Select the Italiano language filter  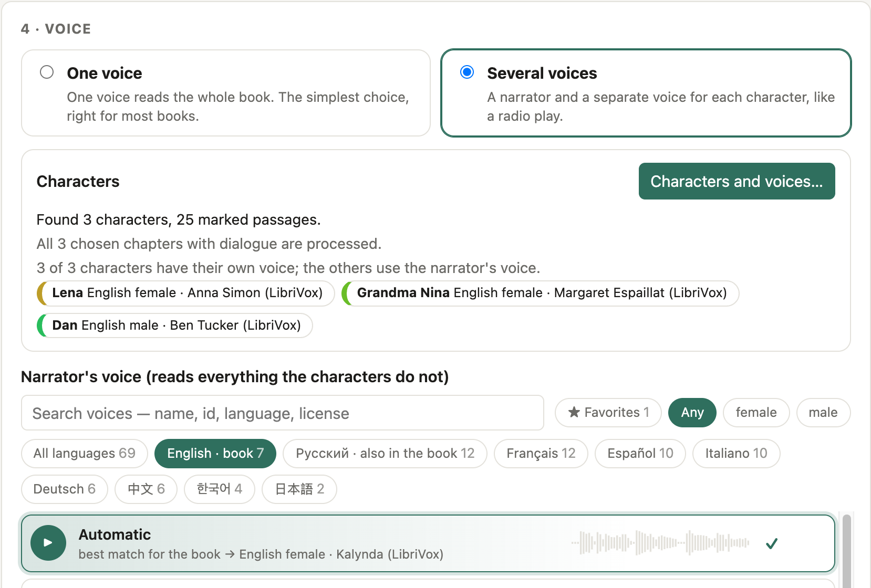(736, 454)
